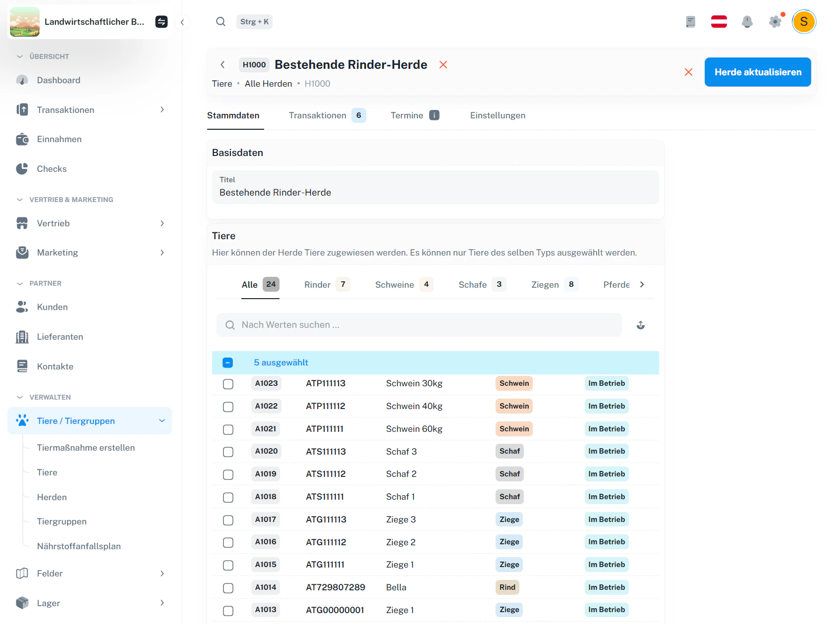Check the box for A1023 Schwein 30kg
This screenshot has width=840, height=624.
(x=228, y=384)
